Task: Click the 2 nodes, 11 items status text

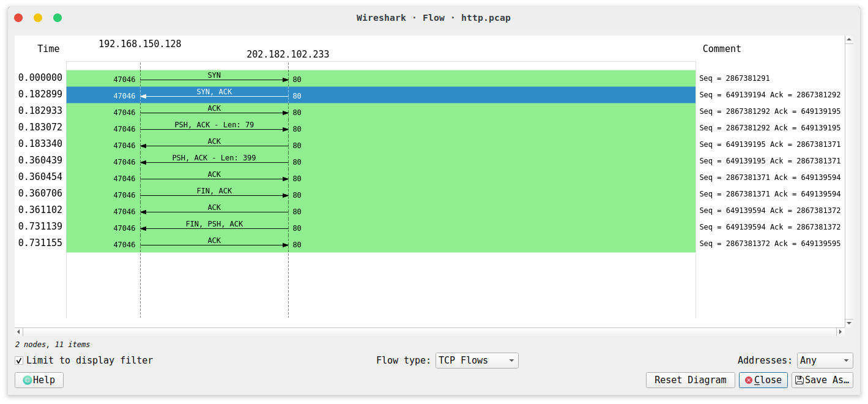Action: tap(53, 345)
